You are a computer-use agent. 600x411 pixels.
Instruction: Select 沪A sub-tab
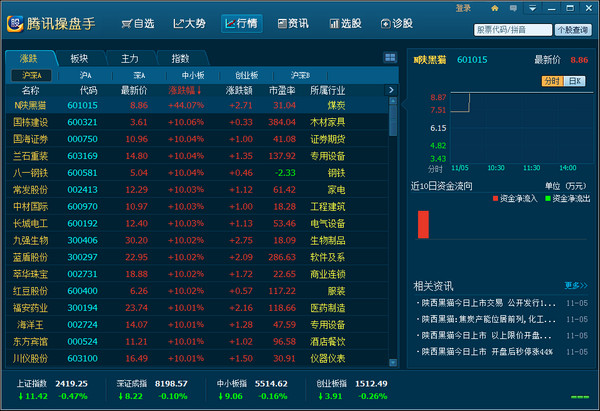point(85,75)
